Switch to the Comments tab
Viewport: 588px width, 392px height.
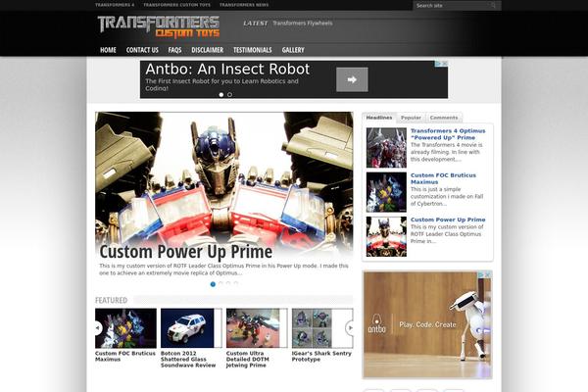click(x=444, y=118)
